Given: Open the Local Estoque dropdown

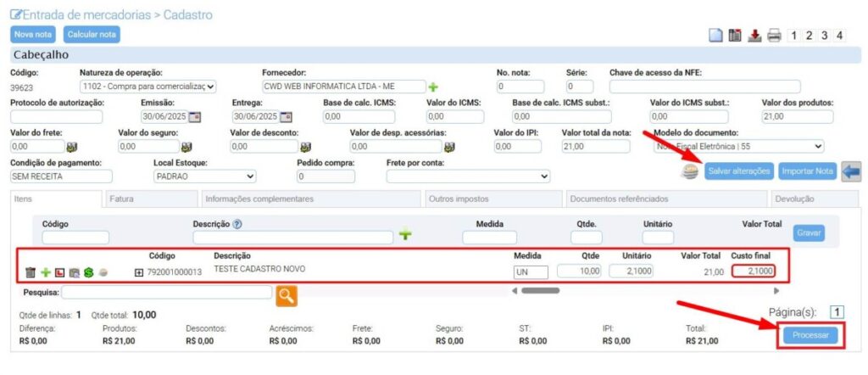Looking at the screenshot, I should [x=203, y=176].
